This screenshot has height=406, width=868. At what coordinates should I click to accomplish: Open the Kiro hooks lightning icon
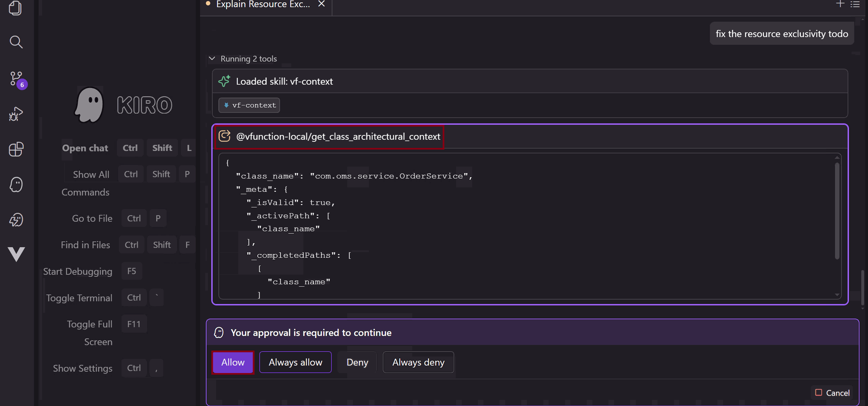[16, 220]
